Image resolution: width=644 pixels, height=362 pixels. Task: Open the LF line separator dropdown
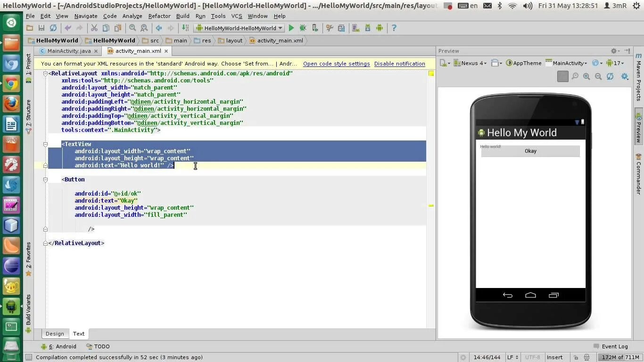[512, 357]
